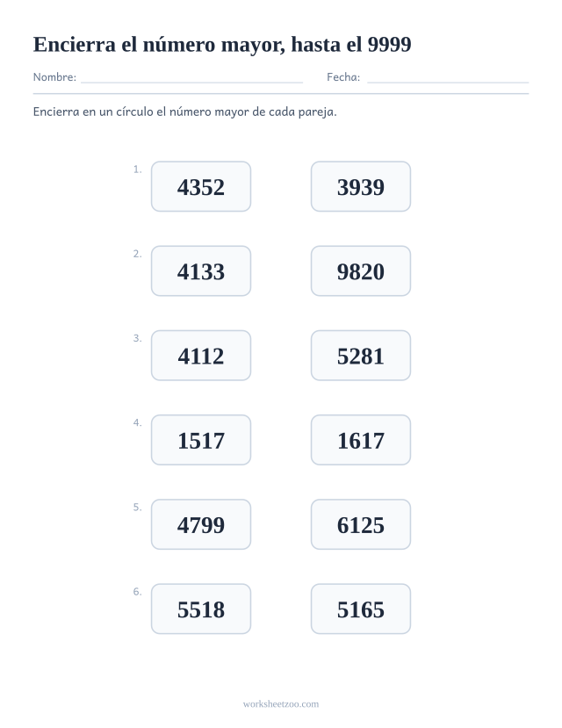Click the Fecha blank line field
The image size is (562, 728).
click(448, 77)
